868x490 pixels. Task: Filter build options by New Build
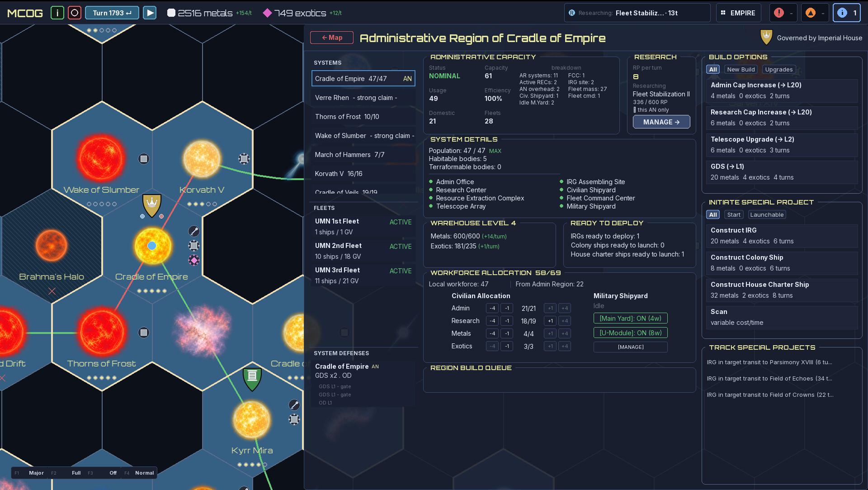[741, 70]
